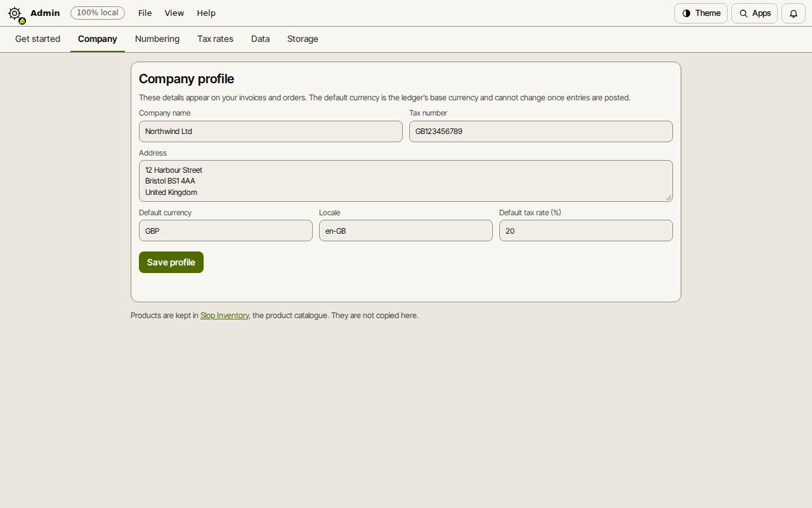Viewport: 812px width, 508px height.
Task: Click the Locale input field
Action: 406,231
